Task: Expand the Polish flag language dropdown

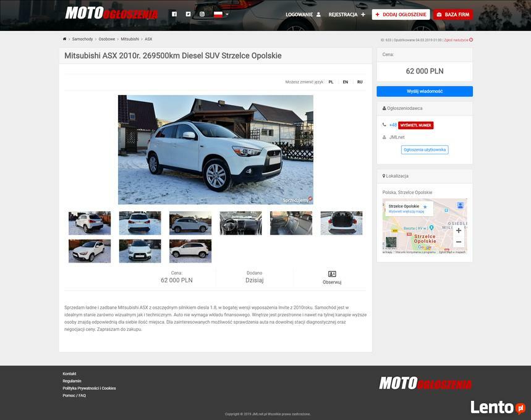Action: click(x=221, y=14)
